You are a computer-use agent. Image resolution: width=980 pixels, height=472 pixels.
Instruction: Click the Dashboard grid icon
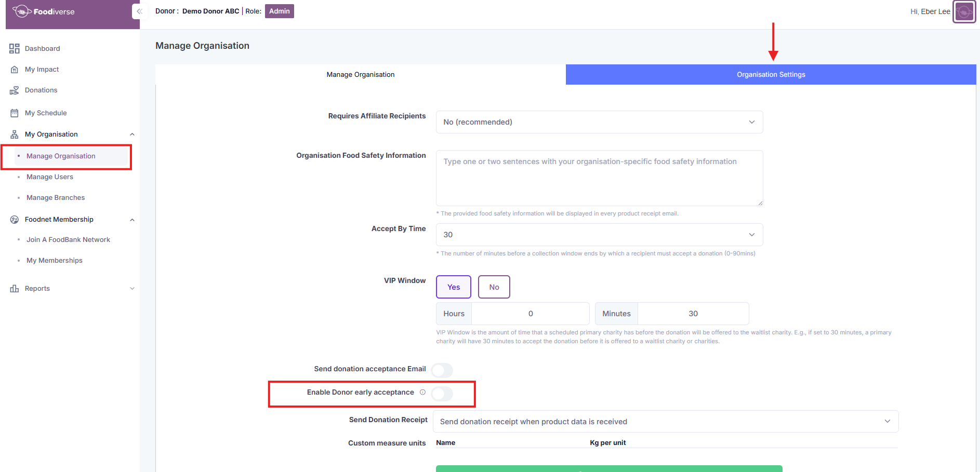pyautogui.click(x=15, y=49)
